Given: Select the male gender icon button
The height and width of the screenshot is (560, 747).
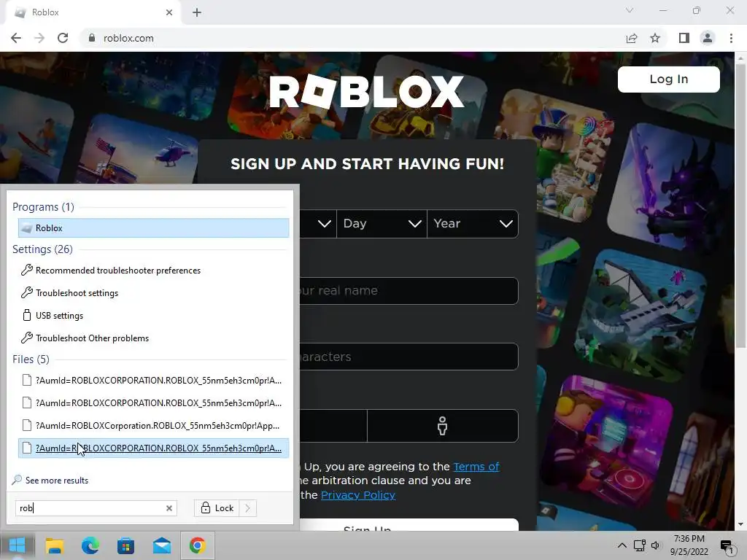Looking at the screenshot, I should (443, 426).
